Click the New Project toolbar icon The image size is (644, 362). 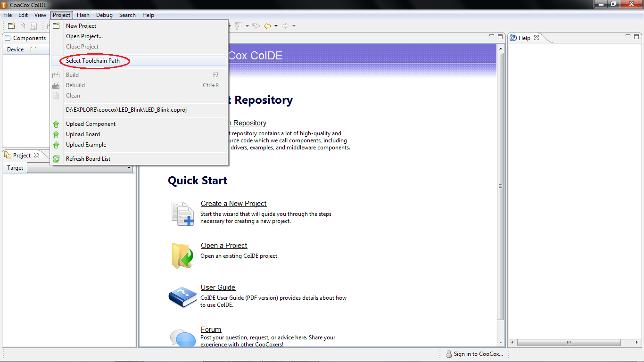pyautogui.click(x=11, y=26)
